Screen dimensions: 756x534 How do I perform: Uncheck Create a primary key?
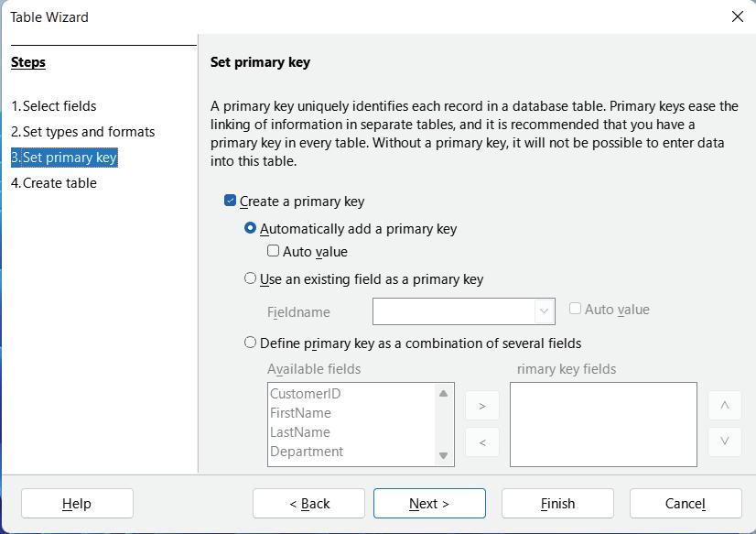(x=231, y=201)
